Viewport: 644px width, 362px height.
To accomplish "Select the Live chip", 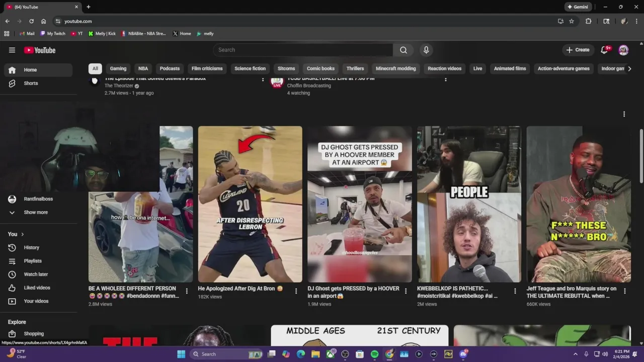I will point(477,68).
